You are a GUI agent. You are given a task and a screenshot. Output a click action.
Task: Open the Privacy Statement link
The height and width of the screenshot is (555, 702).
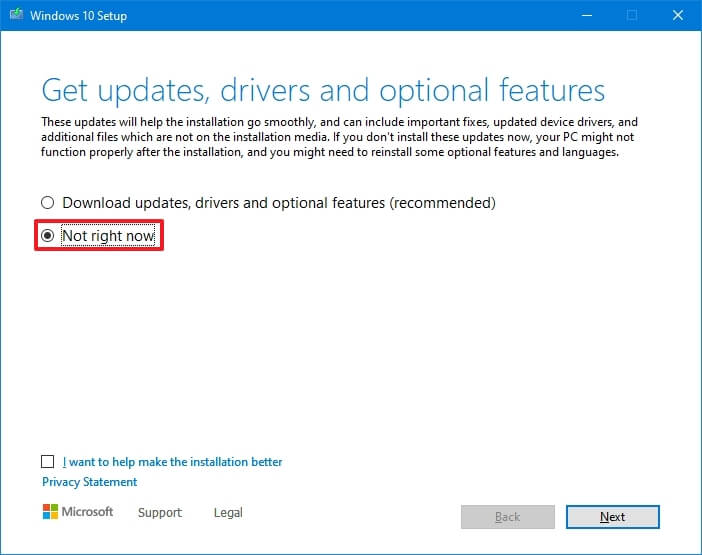90,482
